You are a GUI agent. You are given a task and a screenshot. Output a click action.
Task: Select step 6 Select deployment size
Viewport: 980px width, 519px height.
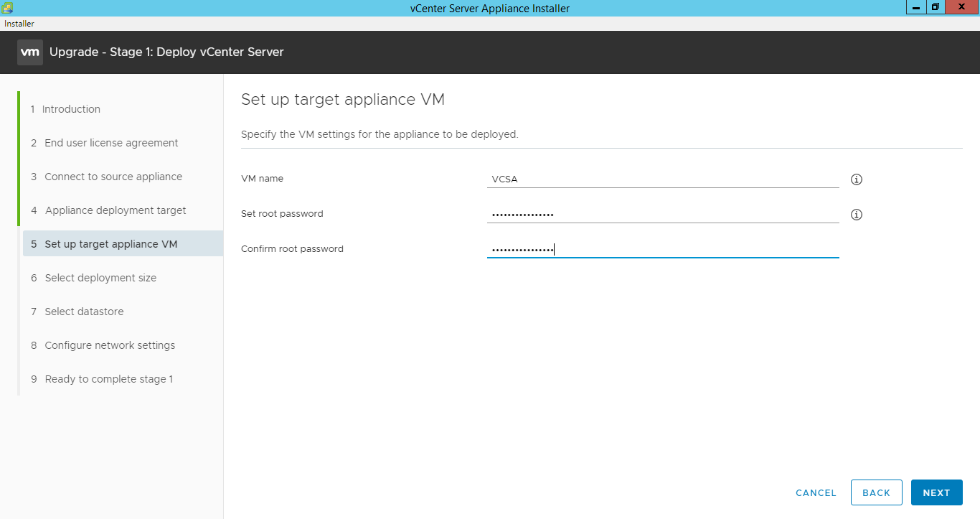(x=100, y=277)
